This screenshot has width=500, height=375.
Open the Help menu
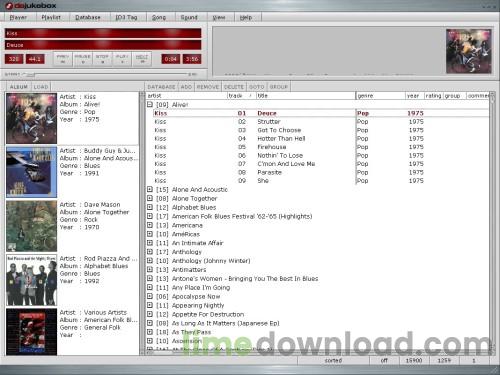[x=246, y=17]
